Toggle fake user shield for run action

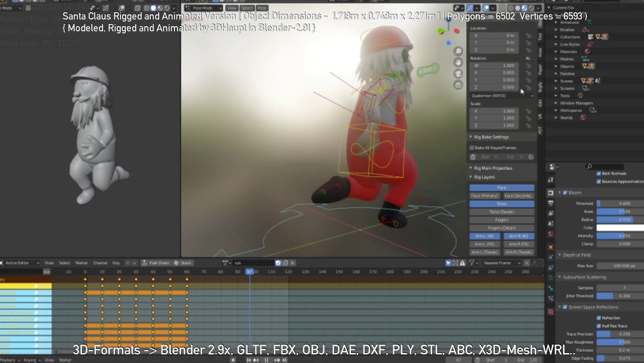coord(278,263)
